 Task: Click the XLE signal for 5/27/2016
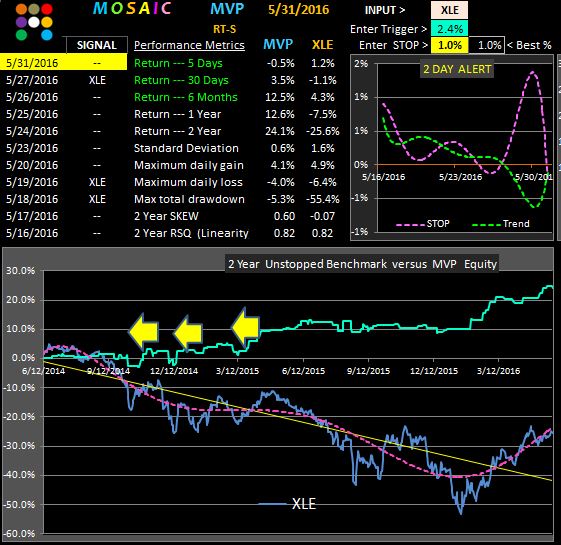pyautogui.click(x=97, y=80)
